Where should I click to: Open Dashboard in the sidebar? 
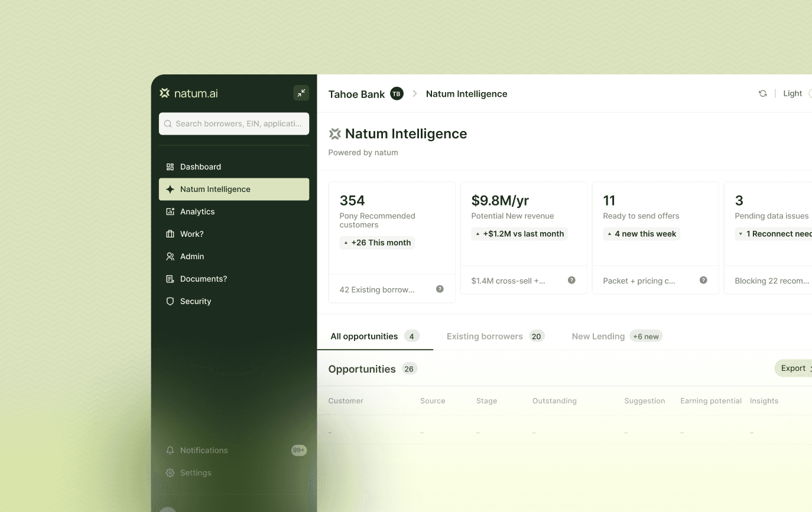click(x=234, y=167)
